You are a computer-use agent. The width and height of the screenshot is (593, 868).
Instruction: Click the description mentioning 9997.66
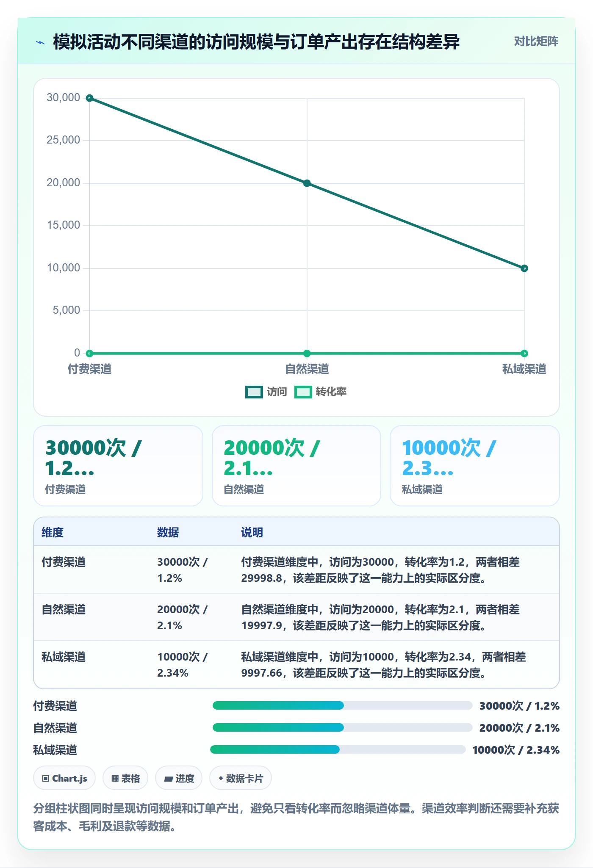tap(383, 665)
